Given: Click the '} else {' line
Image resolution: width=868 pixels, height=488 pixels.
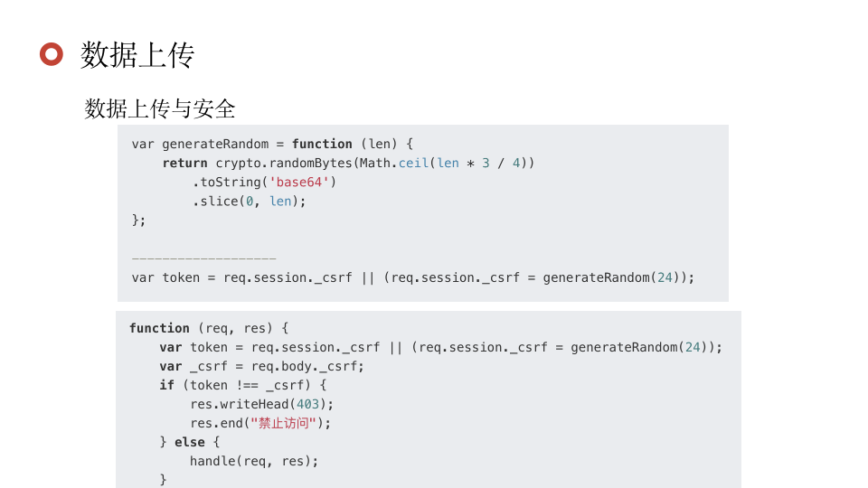Looking at the screenshot, I should pyautogui.click(x=189, y=442).
